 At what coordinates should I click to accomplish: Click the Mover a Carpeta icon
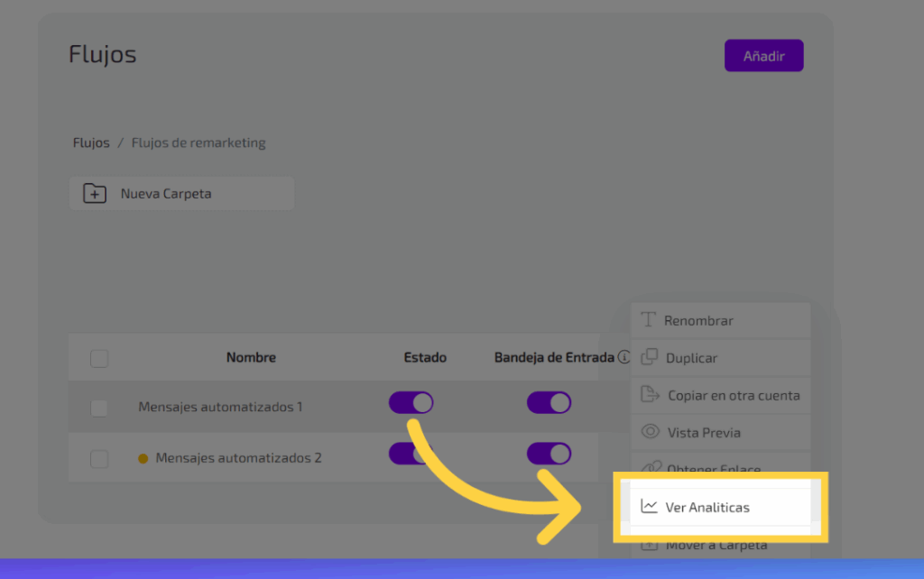coord(650,545)
